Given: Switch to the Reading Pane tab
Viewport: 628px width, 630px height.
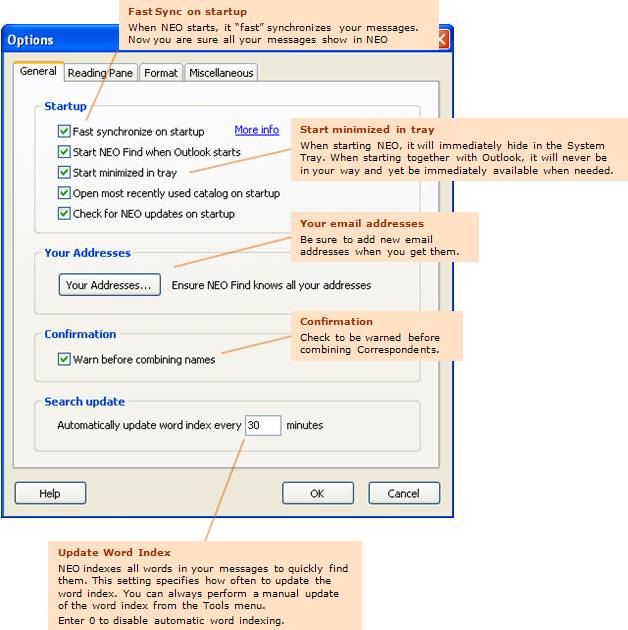Looking at the screenshot, I should [x=100, y=73].
